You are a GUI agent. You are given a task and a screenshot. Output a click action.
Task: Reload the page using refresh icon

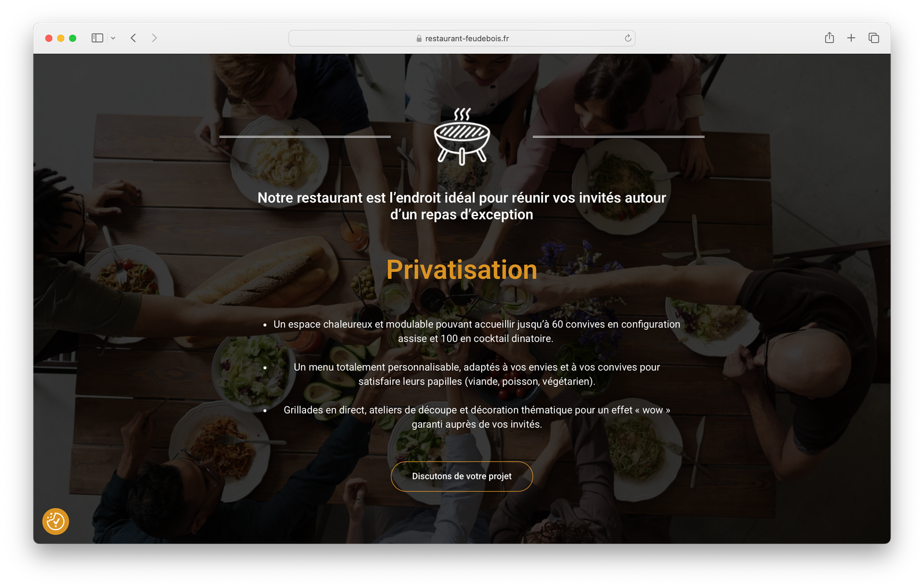[x=628, y=38]
